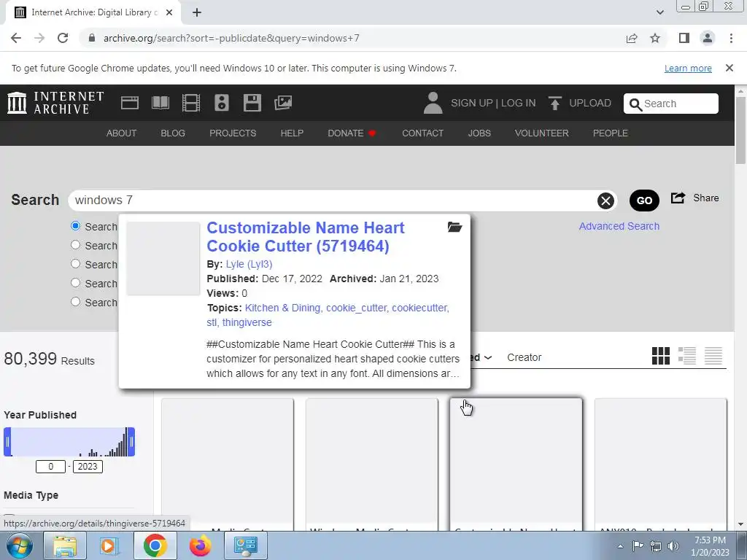Open the Texts book icon
This screenshot has height=560, width=747.
[160, 103]
